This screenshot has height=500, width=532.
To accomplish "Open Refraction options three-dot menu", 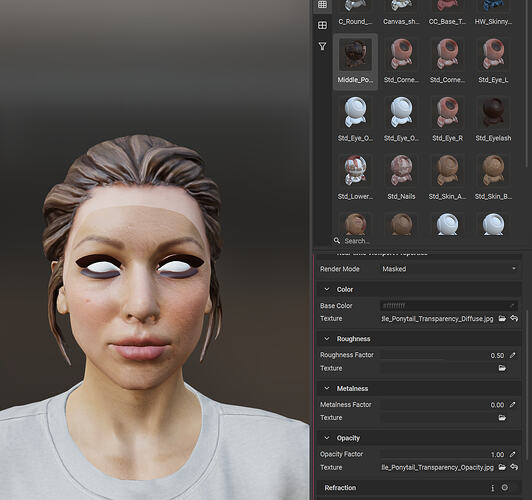I will [493, 488].
